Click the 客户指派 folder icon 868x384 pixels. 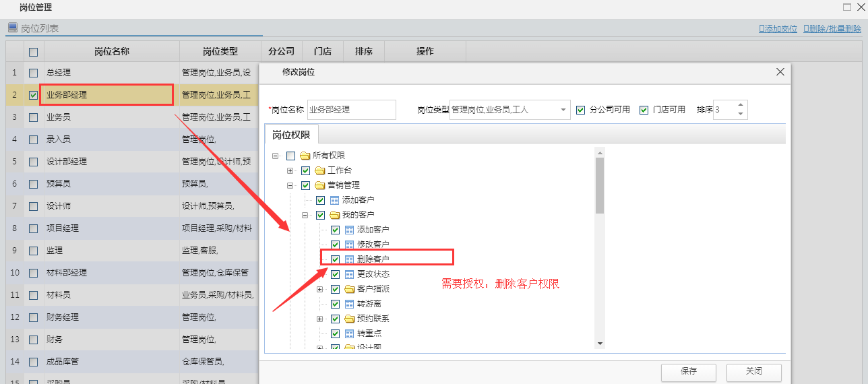point(349,289)
